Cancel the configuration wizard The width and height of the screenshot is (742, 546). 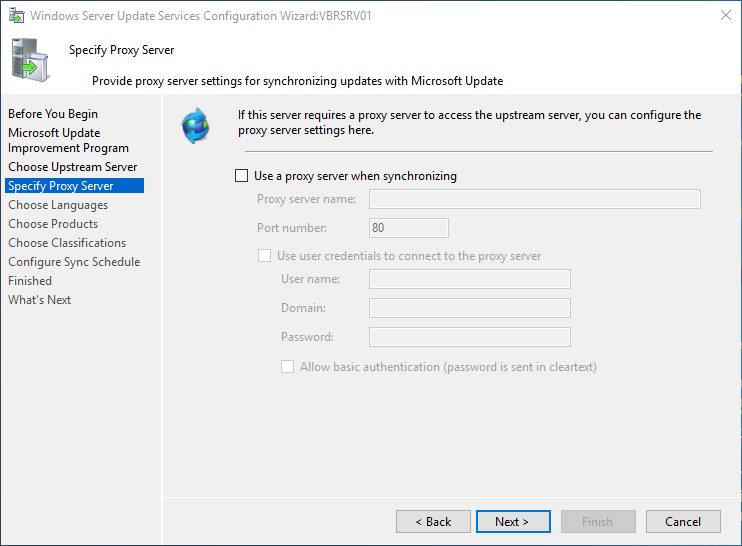coord(683,521)
